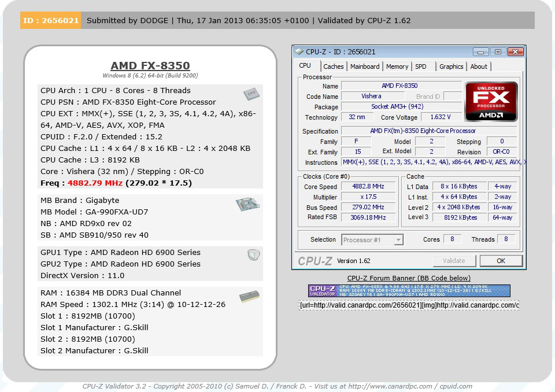Click the RAM Speed 1302.1 MHz line
The height and width of the screenshot is (392, 555).
pos(133,305)
